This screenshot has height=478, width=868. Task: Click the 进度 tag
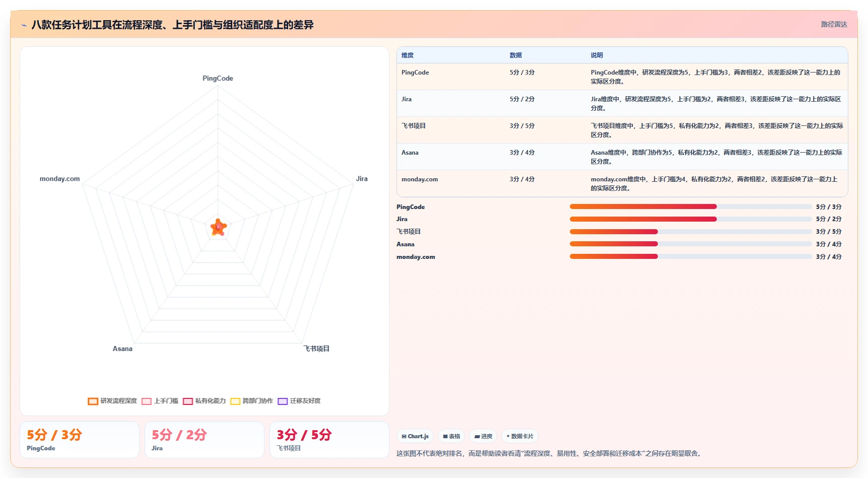[x=484, y=436]
